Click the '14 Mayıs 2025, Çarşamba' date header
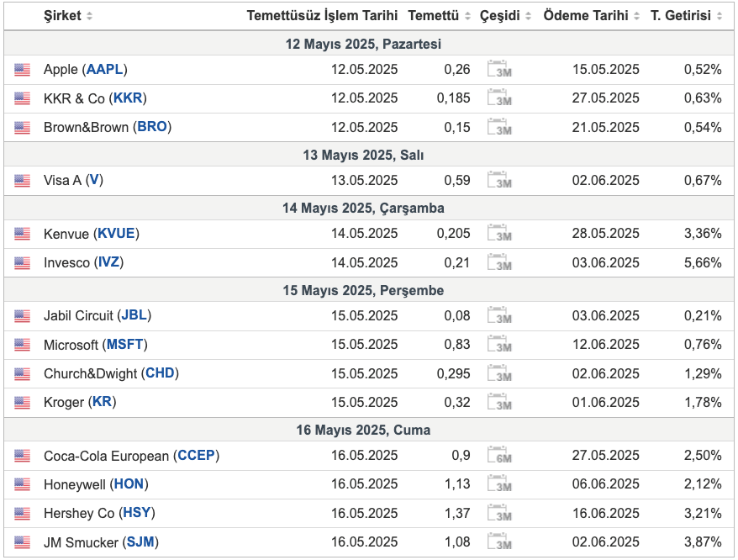The width and height of the screenshot is (738, 560). (363, 209)
